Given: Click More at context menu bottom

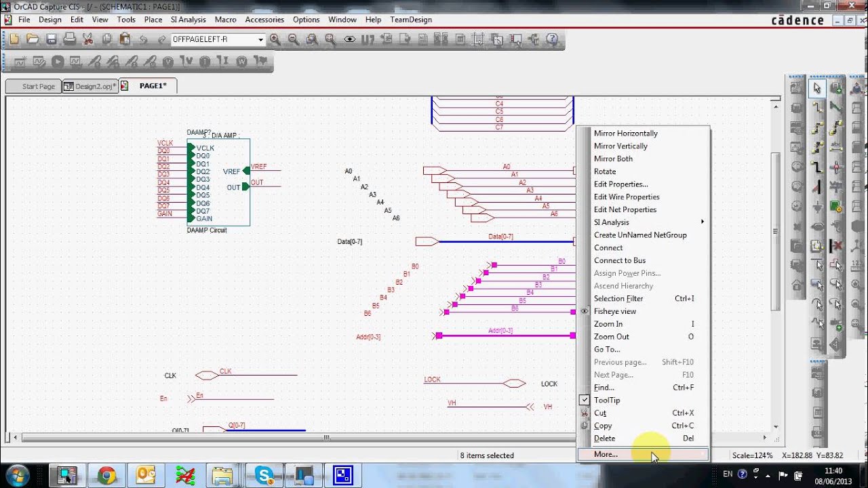Looking at the screenshot, I should click(642, 454).
